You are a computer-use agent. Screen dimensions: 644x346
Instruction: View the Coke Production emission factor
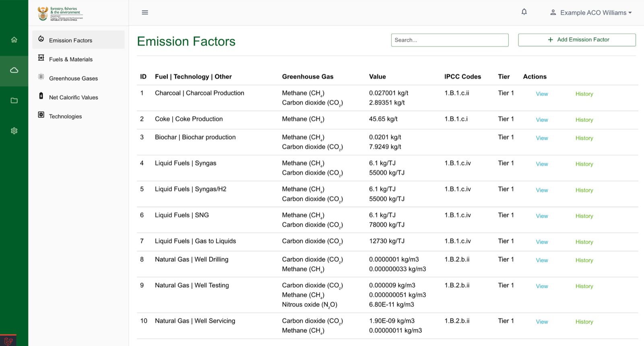click(542, 120)
